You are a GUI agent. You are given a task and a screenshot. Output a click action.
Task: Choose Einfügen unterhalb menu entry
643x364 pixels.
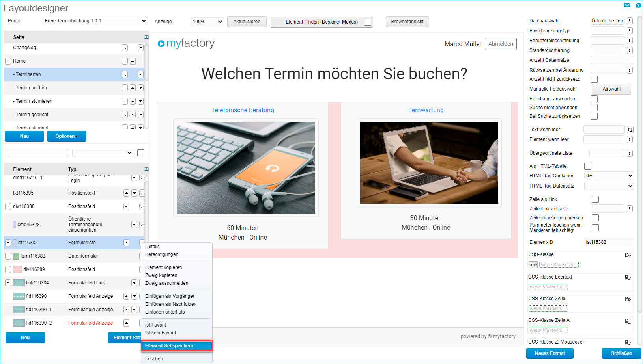tap(165, 312)
